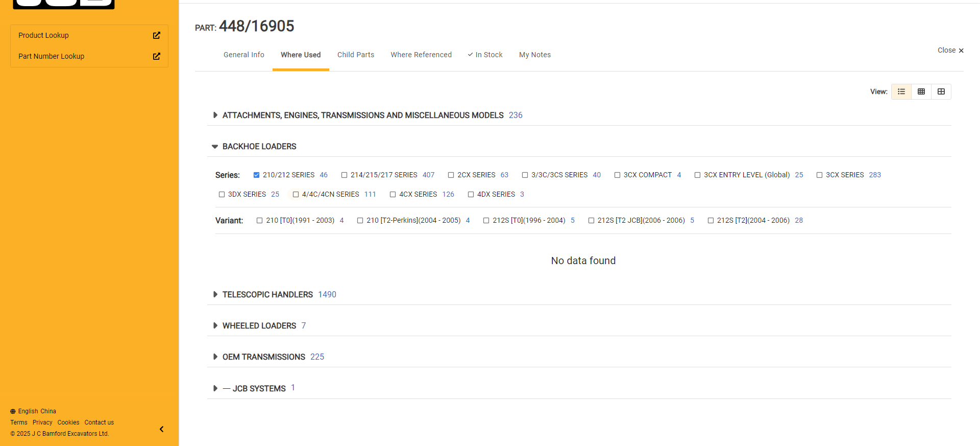This screenshot has width=980, height=446.
Task: Switch to large tile view icon
Action: click(941, 91)
